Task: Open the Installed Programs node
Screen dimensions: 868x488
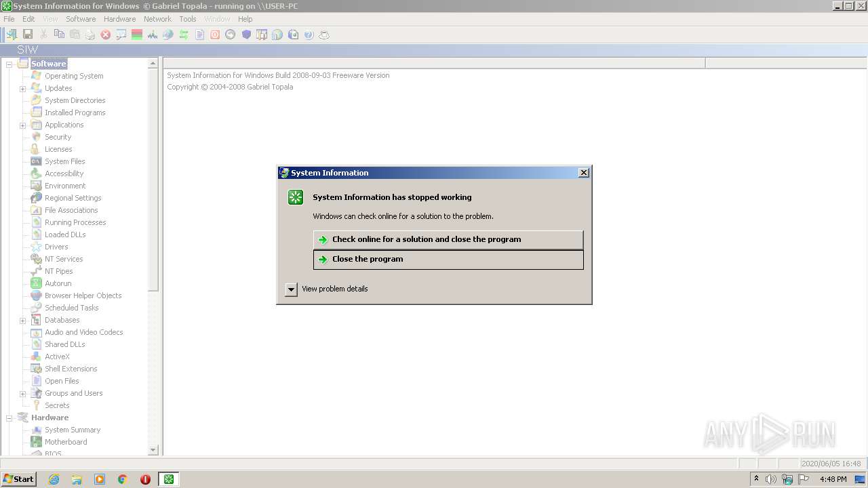Action: coord(75,113)
